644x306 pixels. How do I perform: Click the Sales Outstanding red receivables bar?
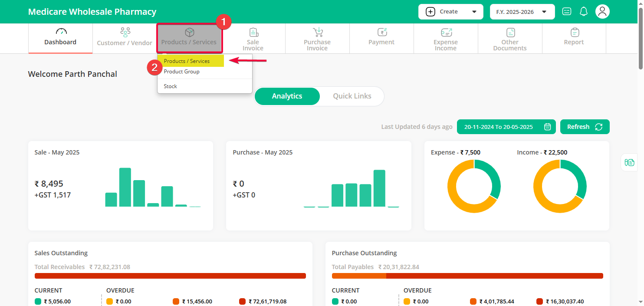pyautogui.click(x=170, y=276)
